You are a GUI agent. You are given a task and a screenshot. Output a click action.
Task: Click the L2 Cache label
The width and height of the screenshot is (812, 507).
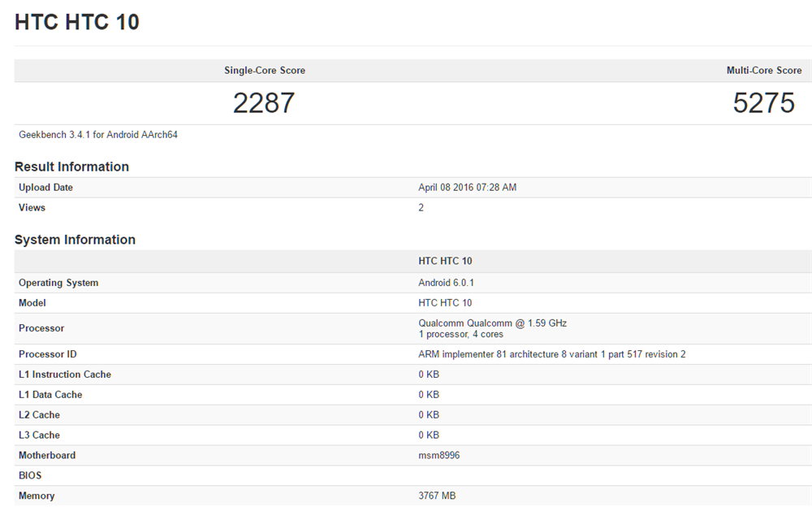(39, 415)
